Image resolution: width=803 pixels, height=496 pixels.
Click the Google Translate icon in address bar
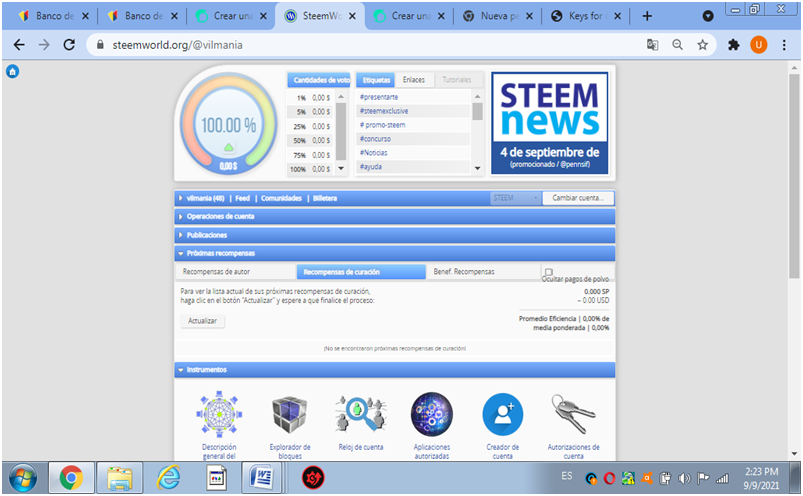(x=652, y=45)
